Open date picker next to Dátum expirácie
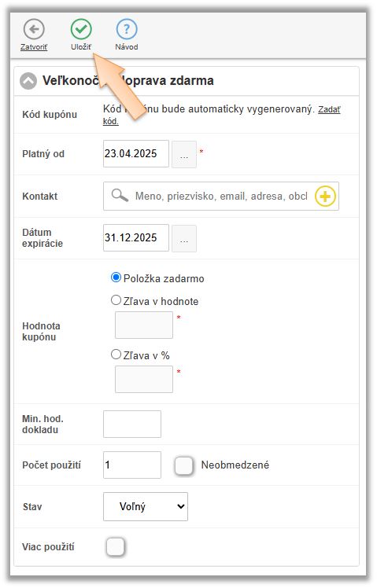The width and height of the screenshot is (377, 588). coord(184,238)
